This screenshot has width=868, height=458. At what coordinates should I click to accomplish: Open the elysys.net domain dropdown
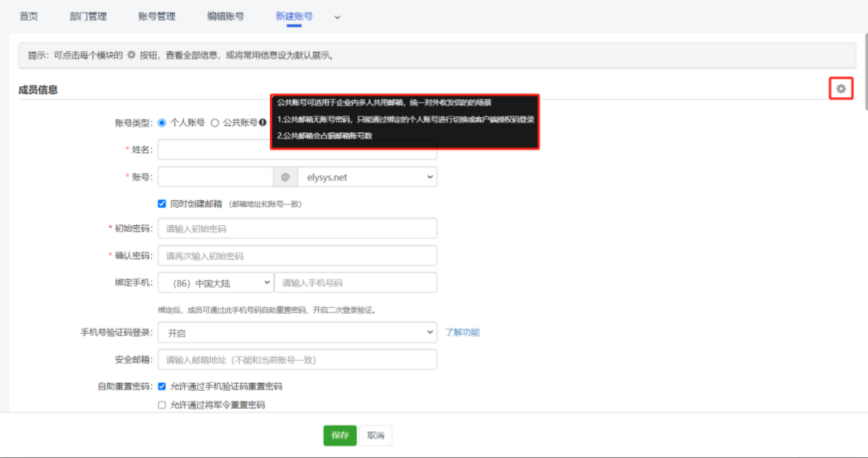pos(367,177)
